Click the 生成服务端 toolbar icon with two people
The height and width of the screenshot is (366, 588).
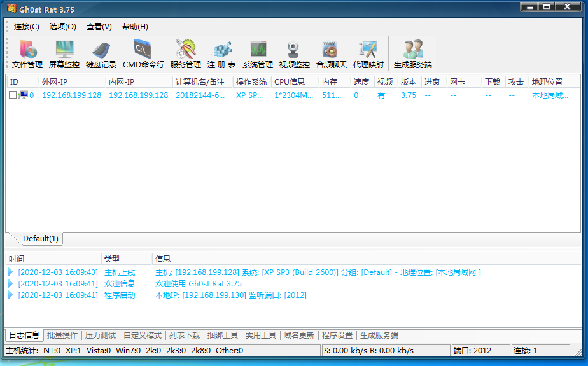point(412,54)
